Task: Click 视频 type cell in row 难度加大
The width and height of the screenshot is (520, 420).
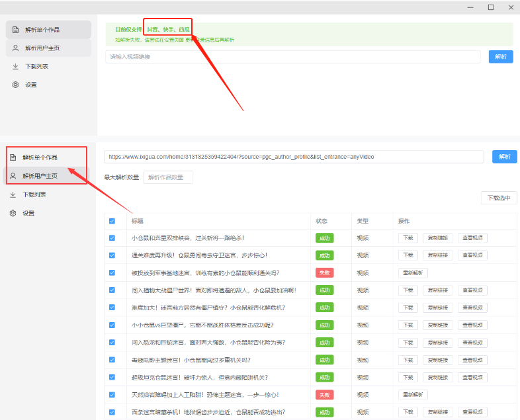Action: coord(363,308)
